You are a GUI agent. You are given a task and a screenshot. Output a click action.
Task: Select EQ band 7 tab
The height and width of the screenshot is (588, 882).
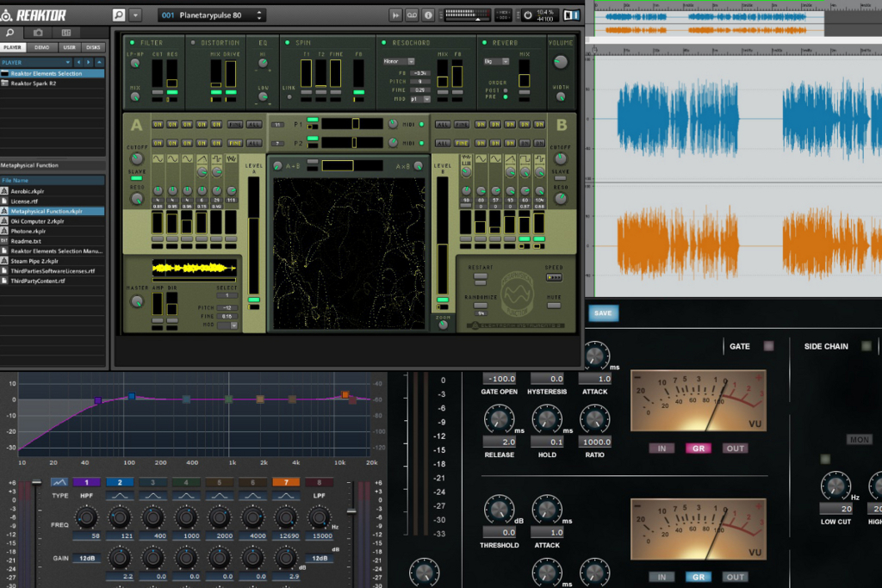coord(286,482)
